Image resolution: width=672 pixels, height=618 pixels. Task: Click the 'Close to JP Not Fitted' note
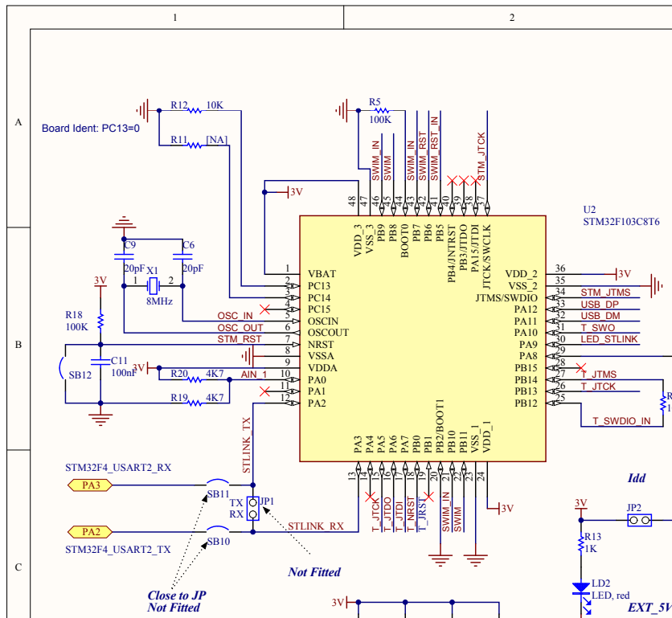[176, 601]
